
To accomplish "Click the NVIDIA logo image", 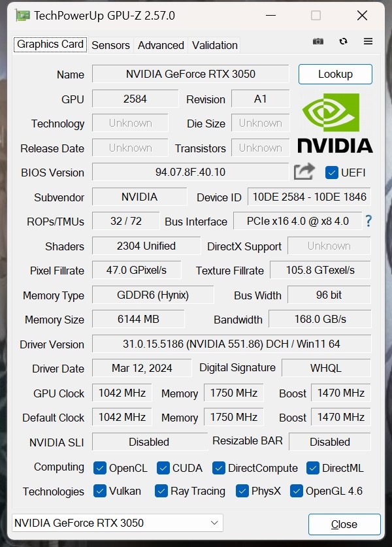I will point(335,123).
